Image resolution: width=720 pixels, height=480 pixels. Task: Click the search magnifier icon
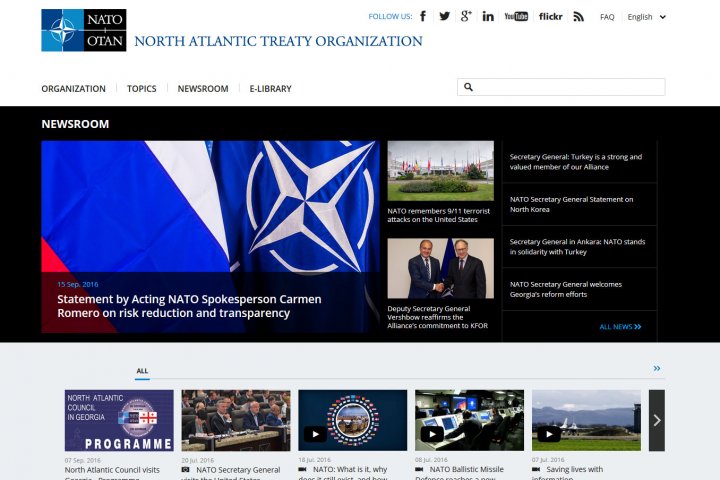[468, 87]
